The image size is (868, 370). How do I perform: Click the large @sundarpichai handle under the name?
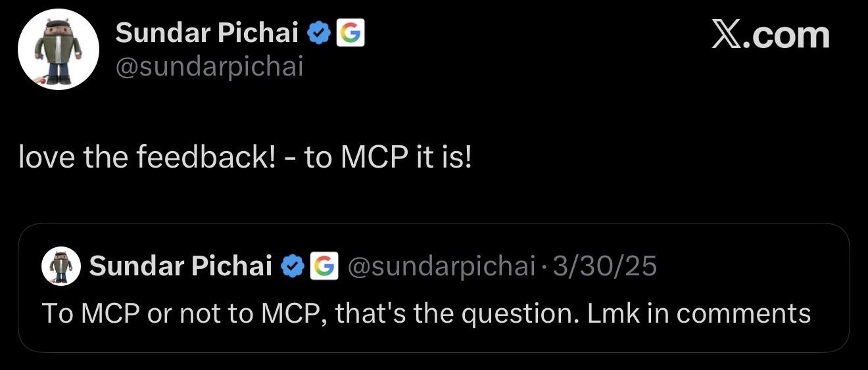pos(210,66)
